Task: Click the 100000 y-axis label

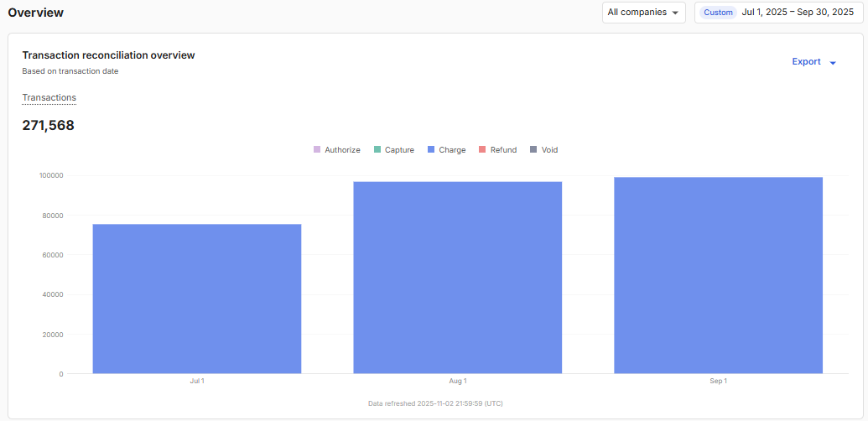Action: 51,176
